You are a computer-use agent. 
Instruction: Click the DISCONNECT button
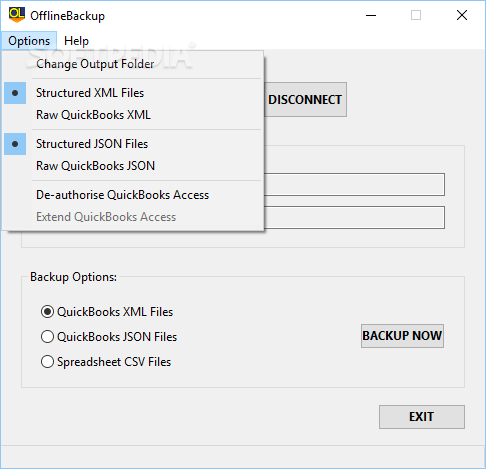(305, 100)
